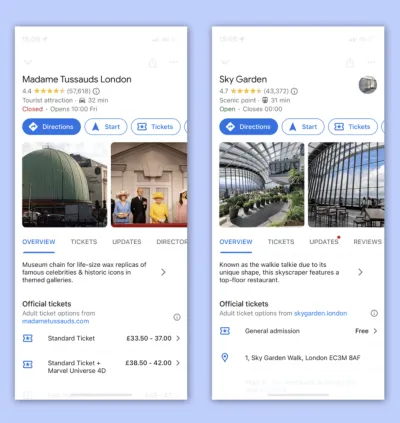The height and width of the screenshot is (423, 400).
Task: Collapse the Madame Tussauds card with down chevron
Action: point(28,62)
